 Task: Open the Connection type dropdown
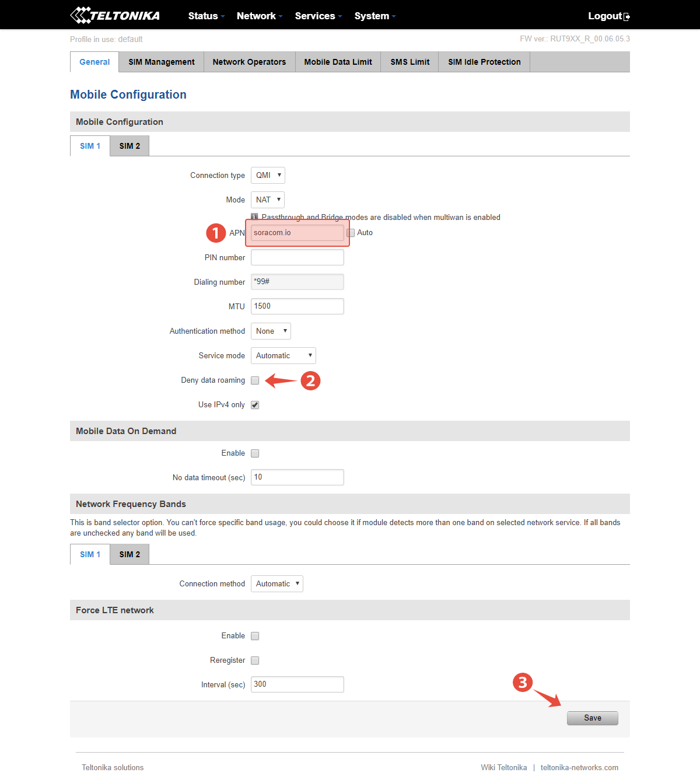tap(268, 175)
